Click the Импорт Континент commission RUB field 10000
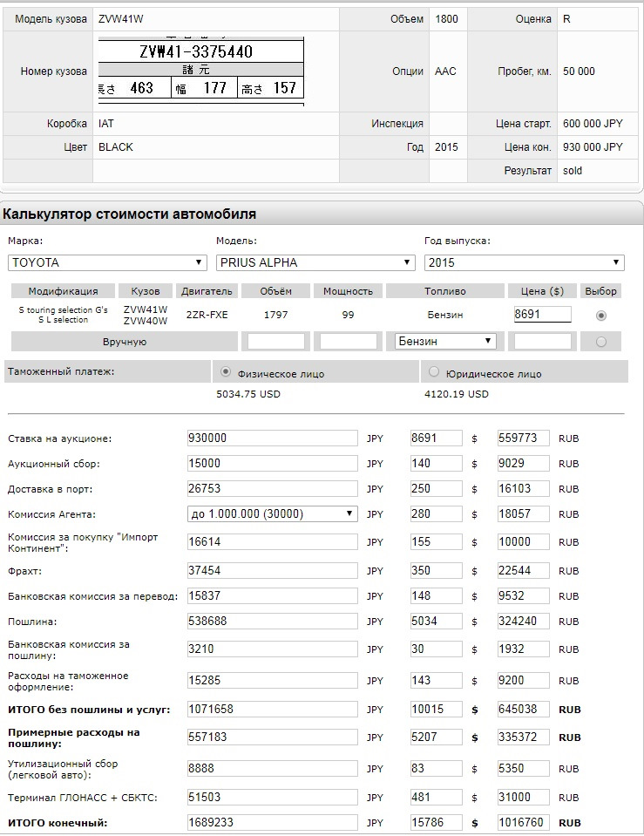This screenshot has width=644, height=836. click(x=523, y=541)
